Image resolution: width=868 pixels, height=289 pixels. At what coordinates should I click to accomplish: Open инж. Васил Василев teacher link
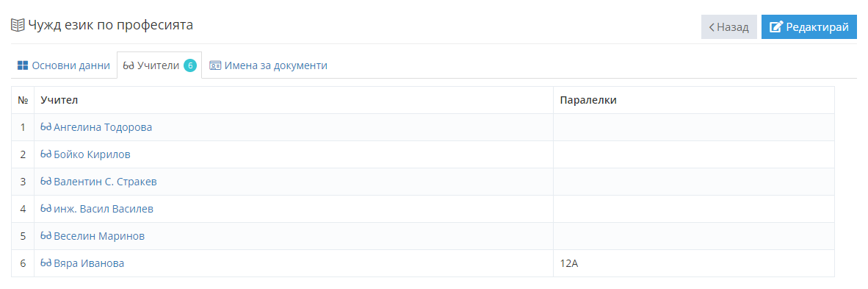(x=104, y=209)
